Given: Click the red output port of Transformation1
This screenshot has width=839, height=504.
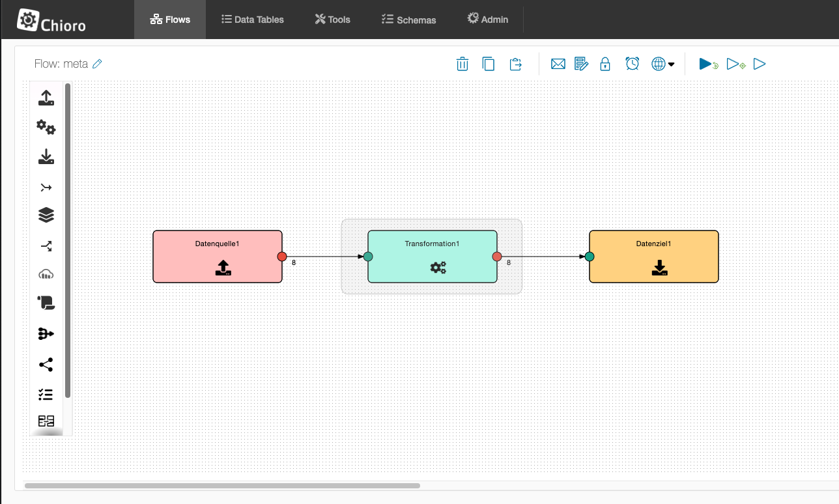Looking at the screenshot, I should tap(497, 257).
